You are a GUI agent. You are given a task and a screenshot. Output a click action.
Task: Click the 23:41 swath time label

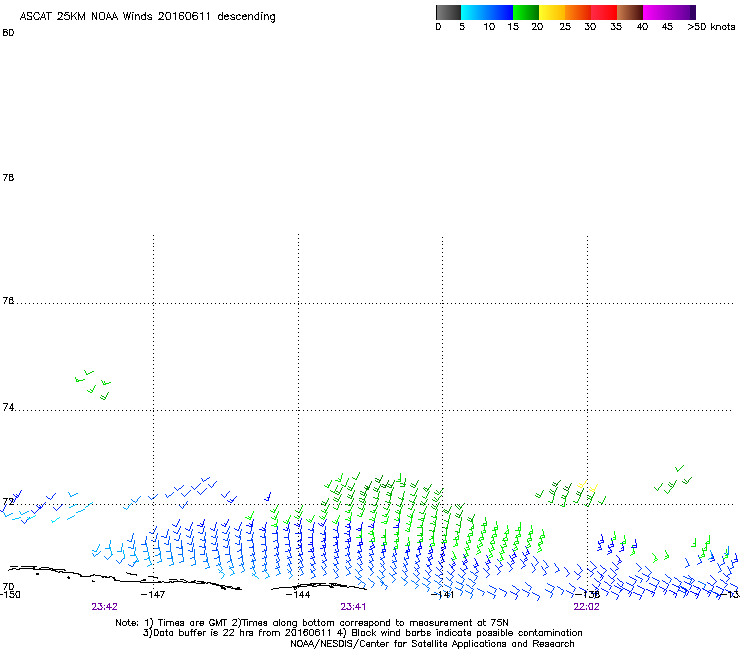[x=353, y=607]
